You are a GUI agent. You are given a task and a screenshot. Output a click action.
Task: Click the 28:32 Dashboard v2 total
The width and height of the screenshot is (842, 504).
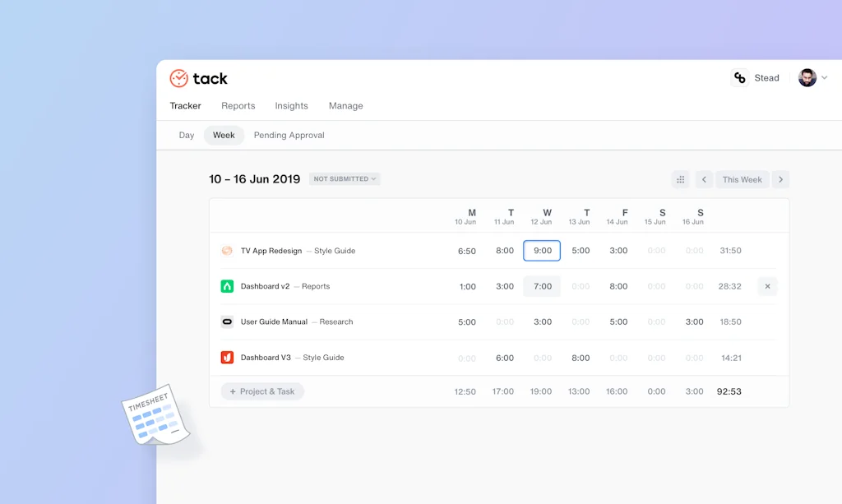click(730, 287)
